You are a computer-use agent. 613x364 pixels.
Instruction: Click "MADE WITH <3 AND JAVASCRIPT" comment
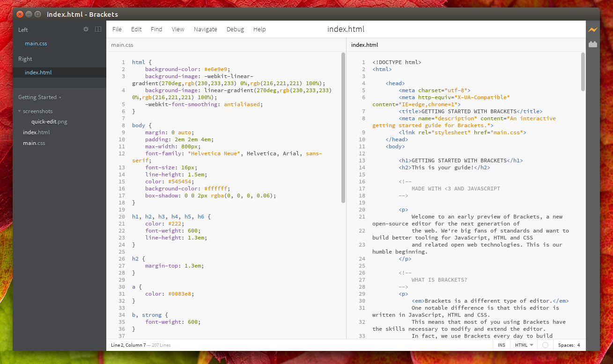[x=456, y=189]
